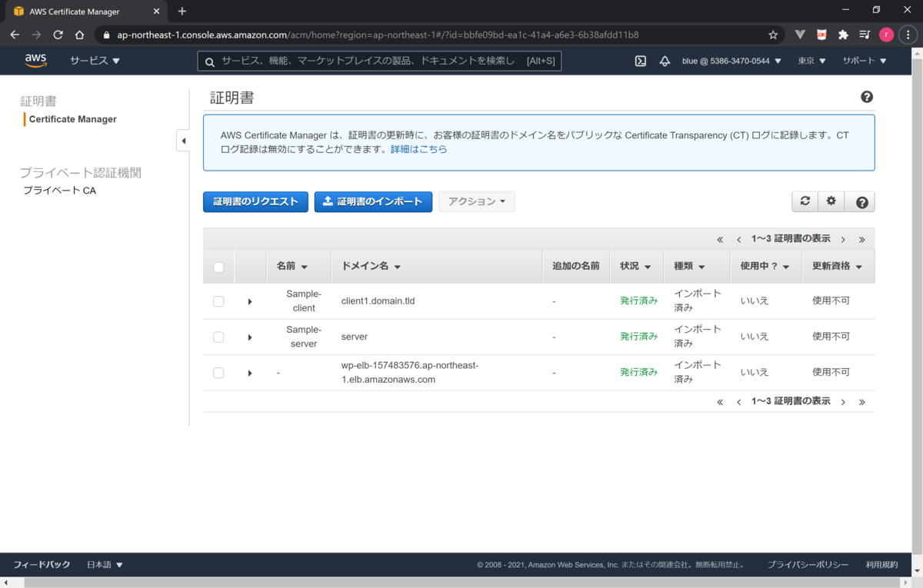Expand Sample-server certificate details
Viewport: 923px width, 588px height.
click(250, 337)
